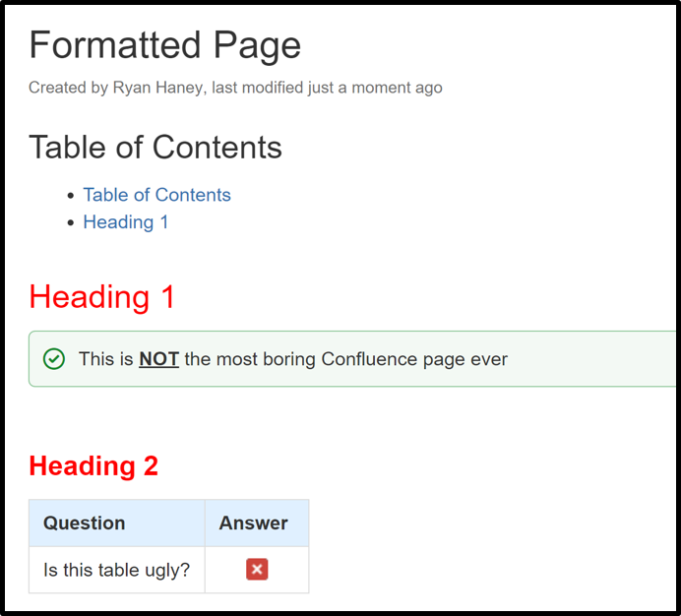Click the "Created by" byline text
Viewport: 681px width, 616px height.
tap(68, 88)
